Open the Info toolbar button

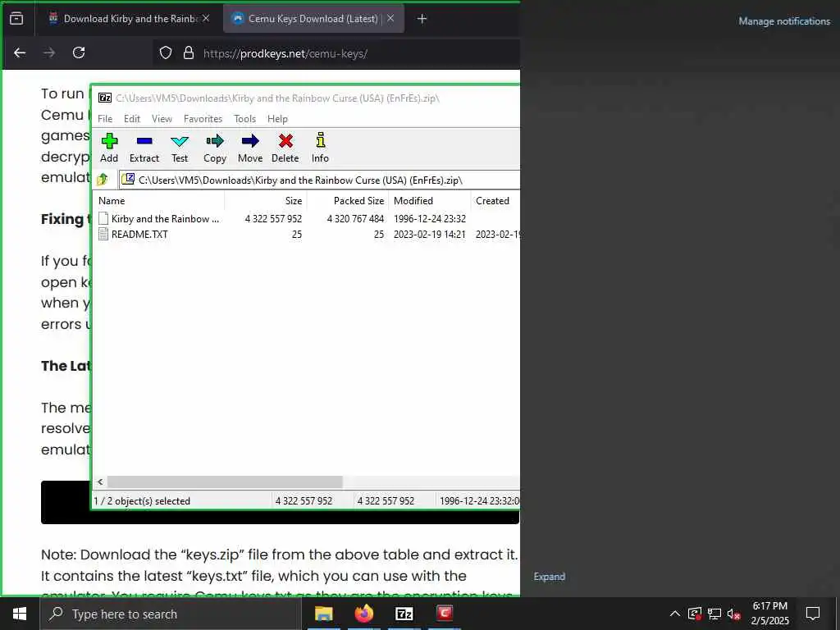[x=321, y=148]
